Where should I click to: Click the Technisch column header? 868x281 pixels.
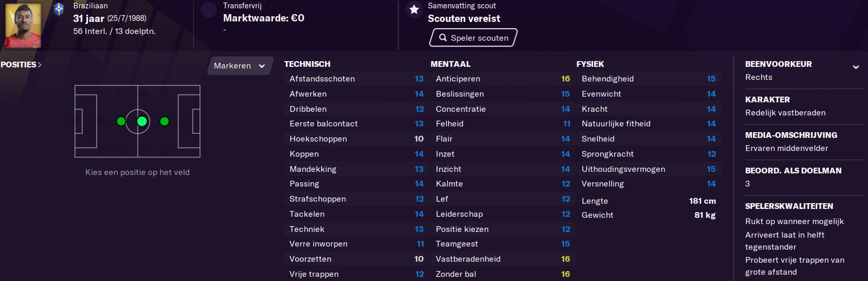coord(307,64)
